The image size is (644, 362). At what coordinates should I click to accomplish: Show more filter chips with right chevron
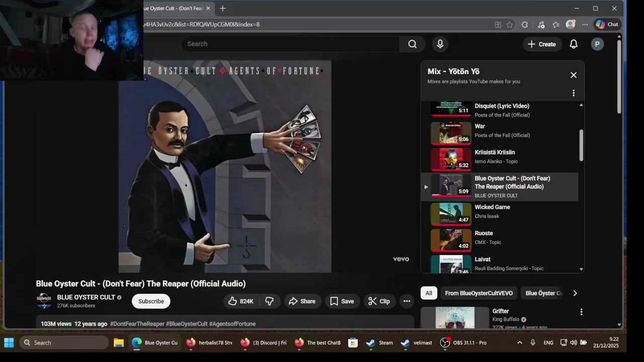tap(575, 293)
